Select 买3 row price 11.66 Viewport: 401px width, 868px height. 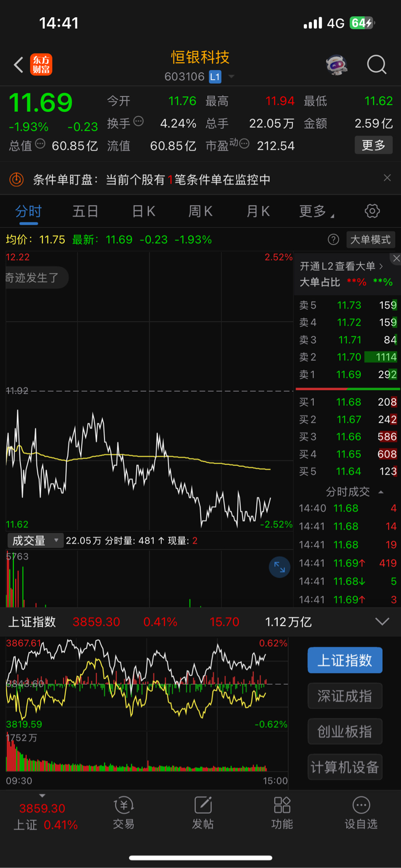[x=348, y=437]
